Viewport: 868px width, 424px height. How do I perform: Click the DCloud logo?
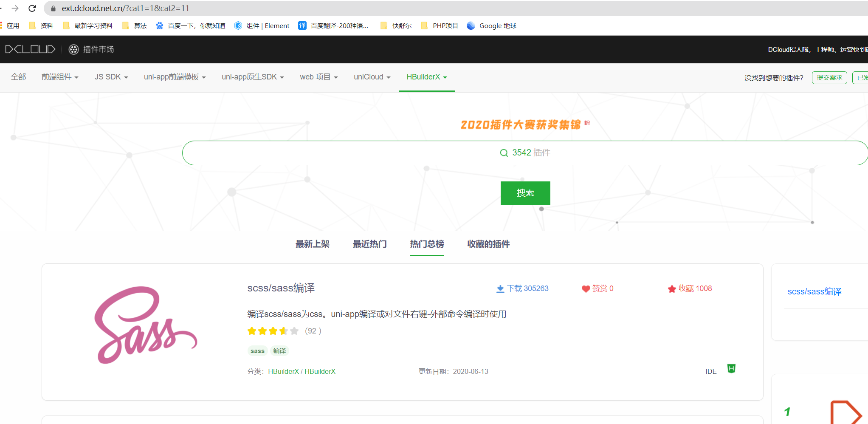pyautogui.click(x=30, y=49)
